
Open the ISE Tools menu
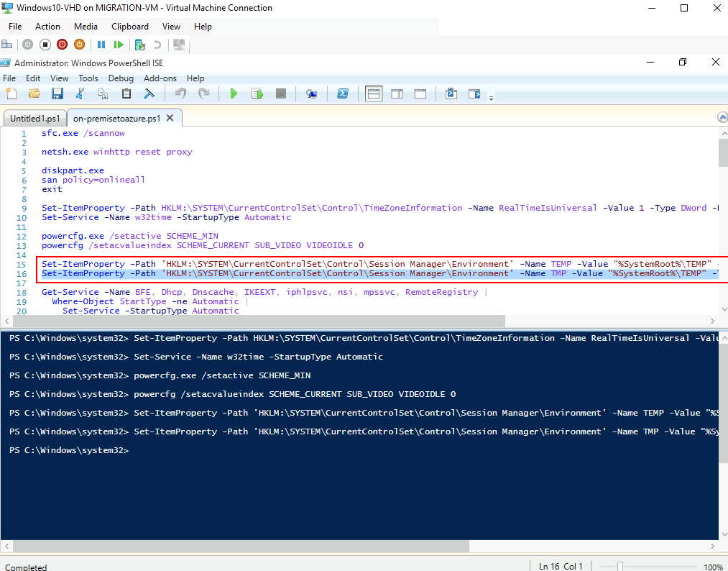pyautogui.click(x=88, y=78)
